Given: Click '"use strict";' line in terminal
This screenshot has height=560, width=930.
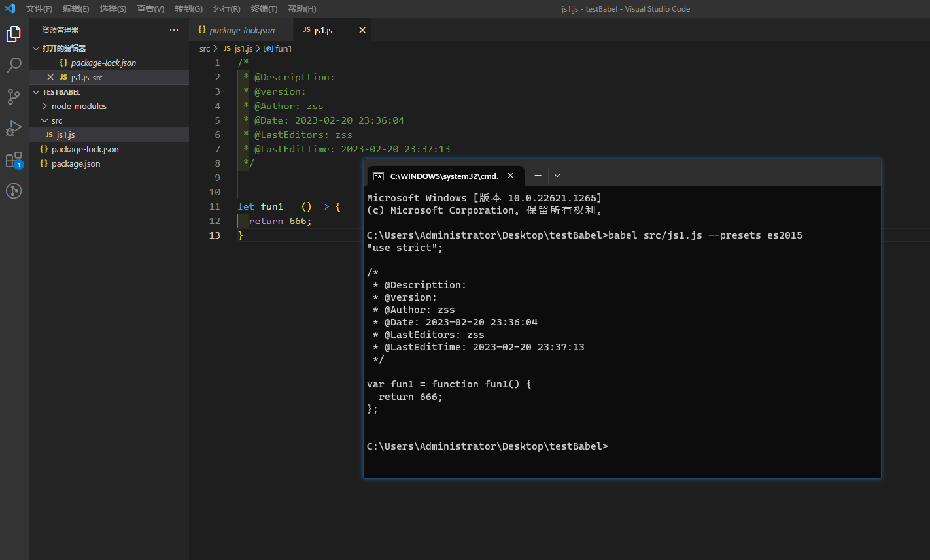Looking at the screenshot, I should 405,248.
